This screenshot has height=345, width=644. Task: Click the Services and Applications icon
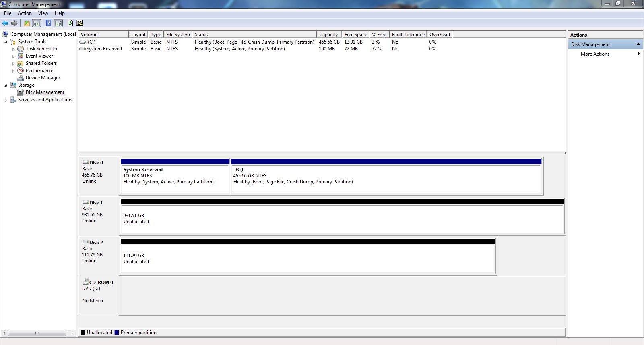point(13,100)
